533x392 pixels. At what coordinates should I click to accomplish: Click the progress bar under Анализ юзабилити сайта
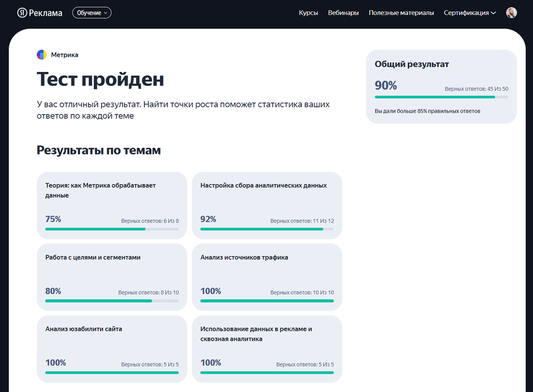(x=112, y=372)
